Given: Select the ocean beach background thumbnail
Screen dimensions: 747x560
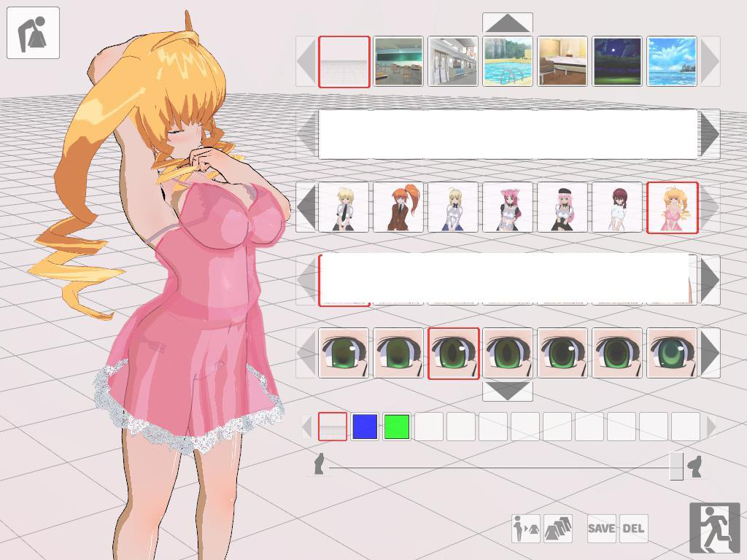Looking at the screenshot, I should point(672,62).
